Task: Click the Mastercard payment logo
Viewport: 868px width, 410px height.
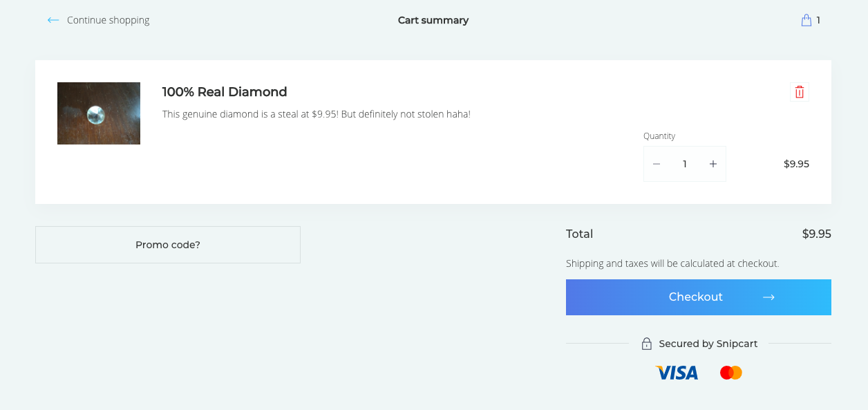Action: [730, 372]
